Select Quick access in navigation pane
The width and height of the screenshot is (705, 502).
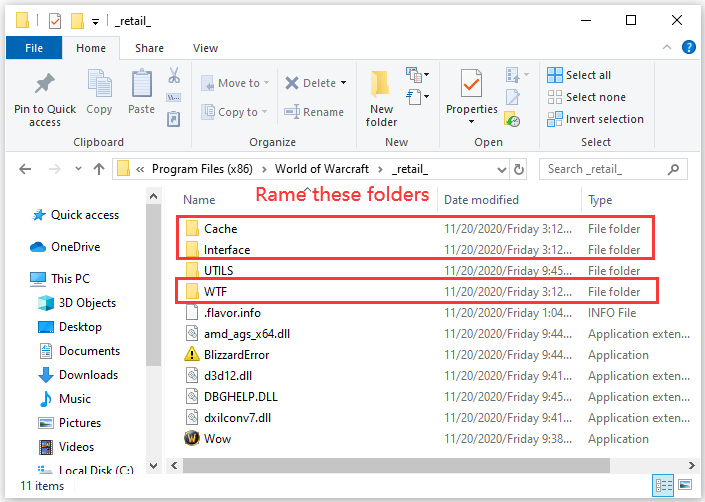75,215
